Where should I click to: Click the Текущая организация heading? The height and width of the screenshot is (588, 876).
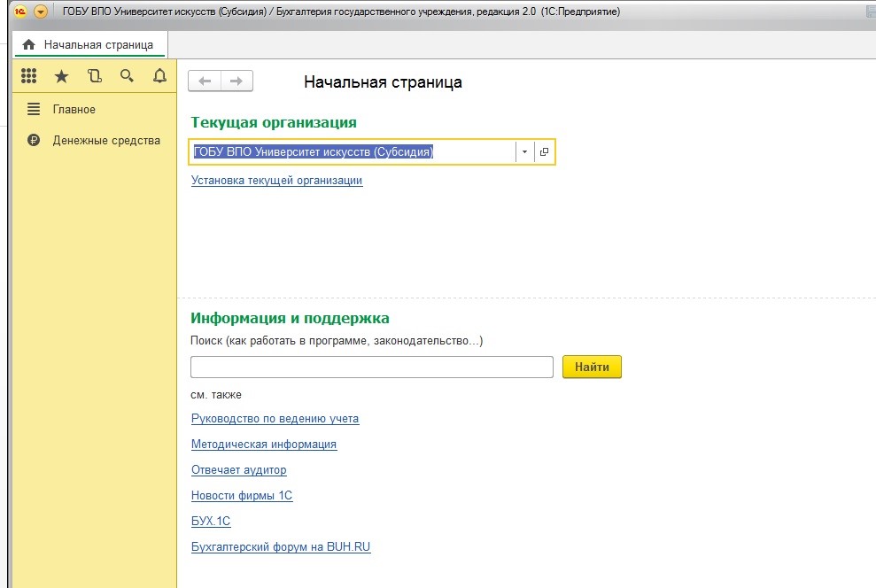coord(273,122)
